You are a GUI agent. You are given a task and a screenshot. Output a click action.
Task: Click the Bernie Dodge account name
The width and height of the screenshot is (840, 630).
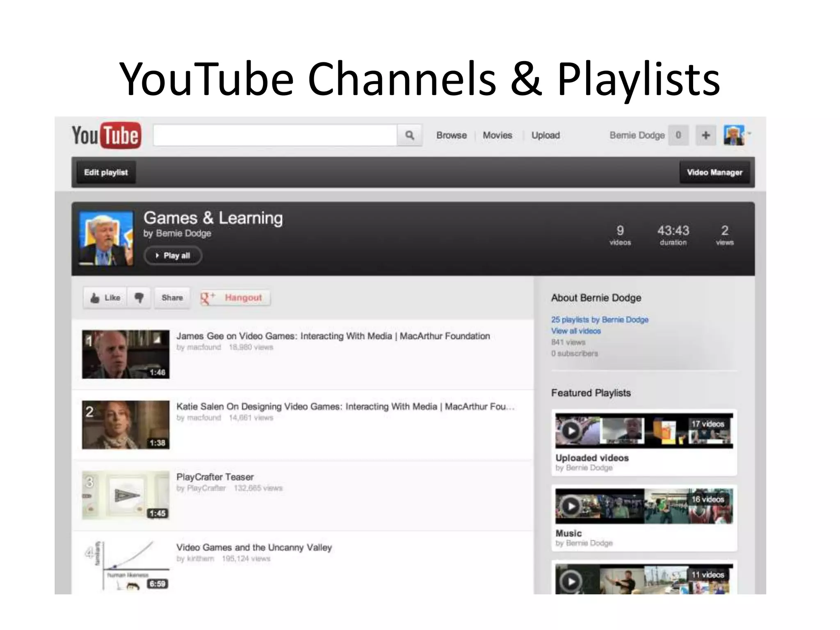[x=637, y=135]
